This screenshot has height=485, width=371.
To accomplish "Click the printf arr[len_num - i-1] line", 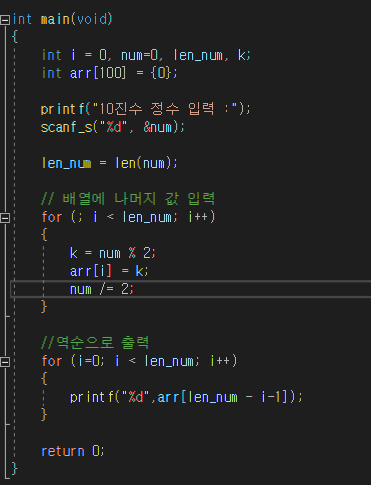I will (186, 397).
